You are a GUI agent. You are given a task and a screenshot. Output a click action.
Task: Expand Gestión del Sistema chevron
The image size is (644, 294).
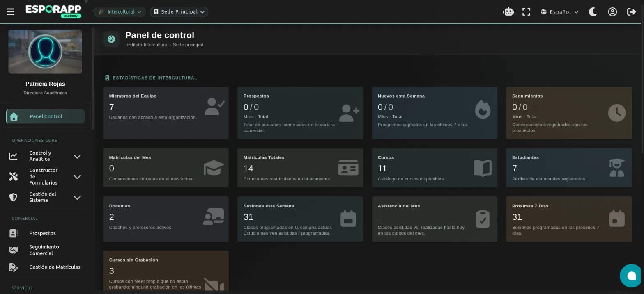pyautogui.click(x=77, y=197)
